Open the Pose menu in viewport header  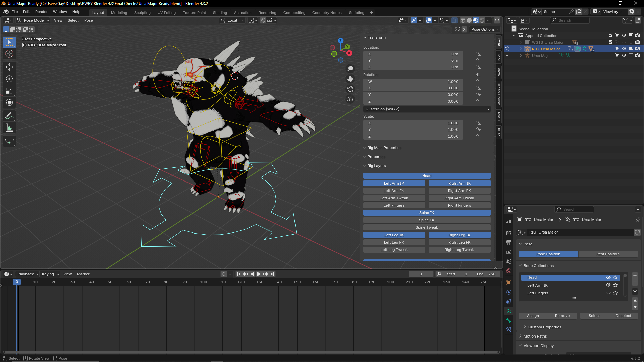[88, 20]
